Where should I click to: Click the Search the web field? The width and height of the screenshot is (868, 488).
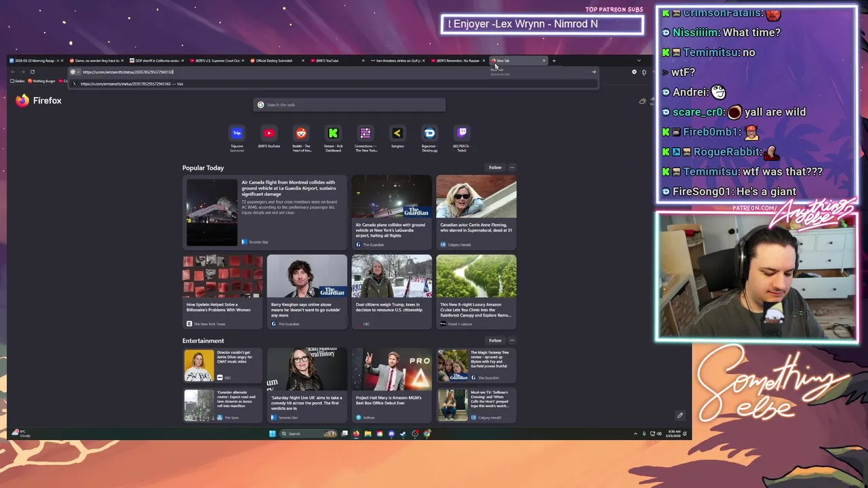[349, 104]
